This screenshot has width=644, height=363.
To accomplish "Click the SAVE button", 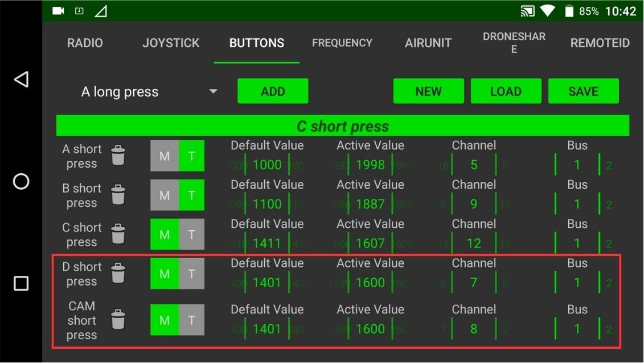I will [583, 91].
